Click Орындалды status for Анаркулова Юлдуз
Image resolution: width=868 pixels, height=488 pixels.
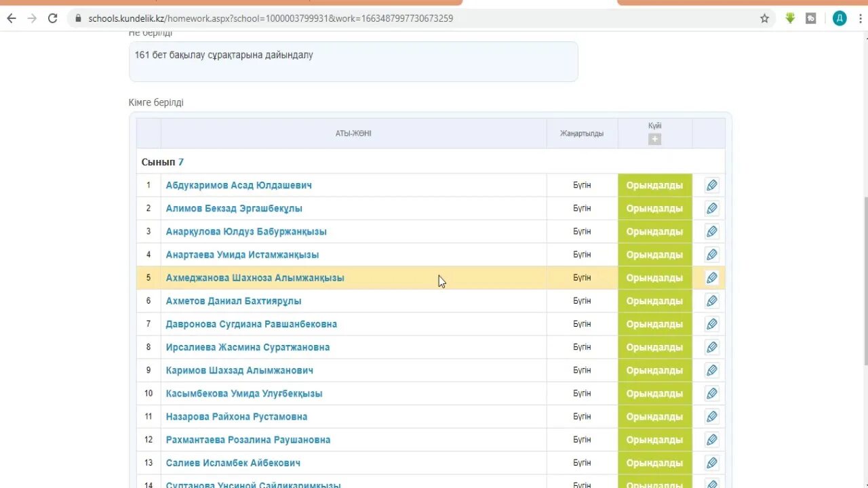click(x=654, y=231)
